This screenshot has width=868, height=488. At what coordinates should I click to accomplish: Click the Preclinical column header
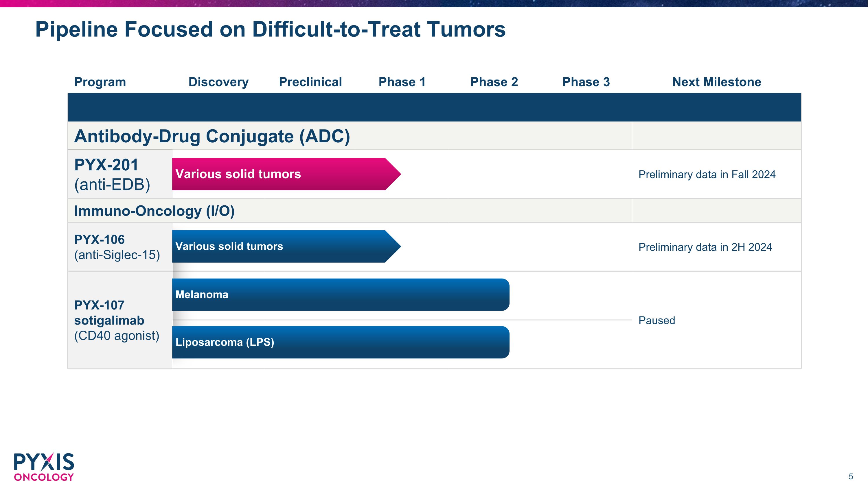[310, 82]
